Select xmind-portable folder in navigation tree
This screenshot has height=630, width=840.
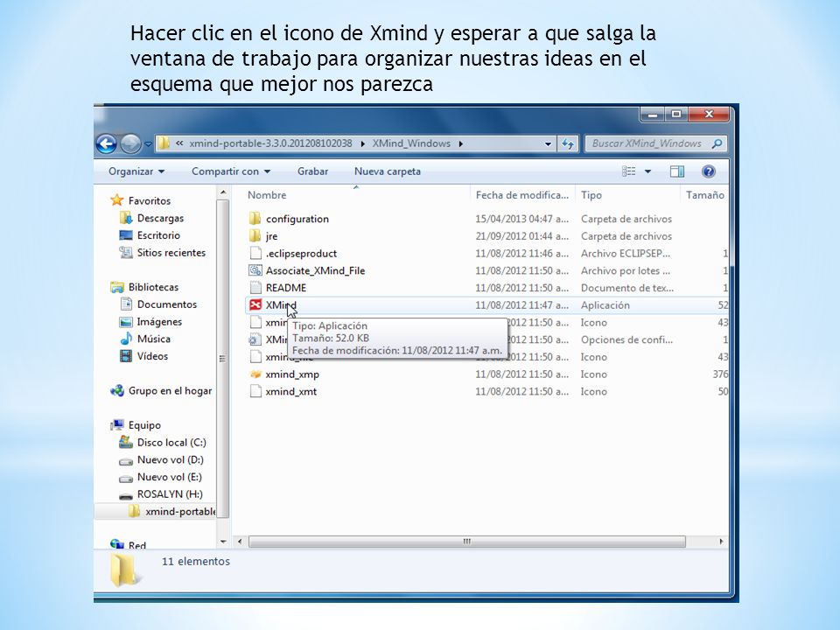click(x=180, y=511)
